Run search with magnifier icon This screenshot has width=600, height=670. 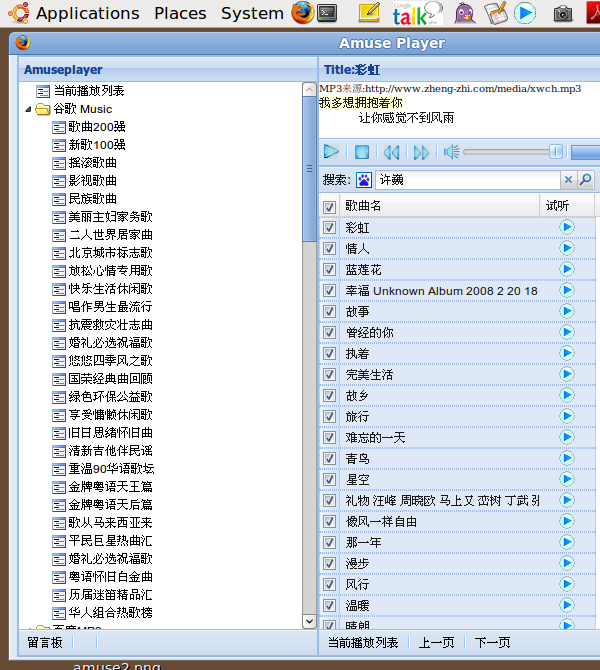coord(585,180)
